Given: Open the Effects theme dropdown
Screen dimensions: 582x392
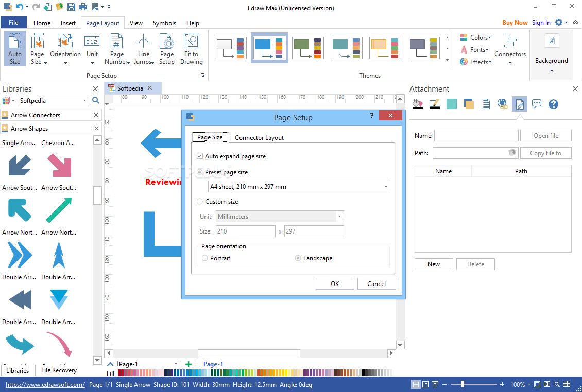Looking at the screenshot, I should click(476, 62).
